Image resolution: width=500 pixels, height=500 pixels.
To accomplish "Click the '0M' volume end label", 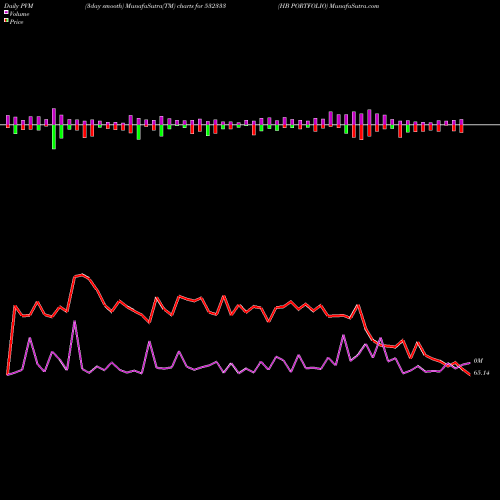I will 478,361.
